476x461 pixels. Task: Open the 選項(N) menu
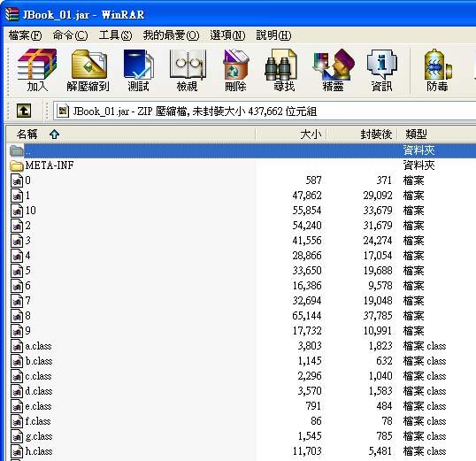tap(227, 35)
